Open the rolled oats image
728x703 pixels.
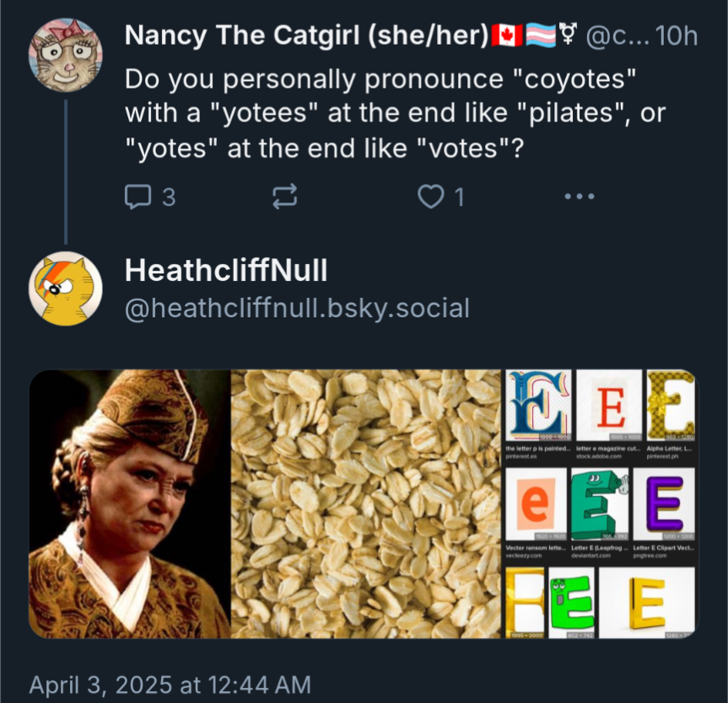366,504
